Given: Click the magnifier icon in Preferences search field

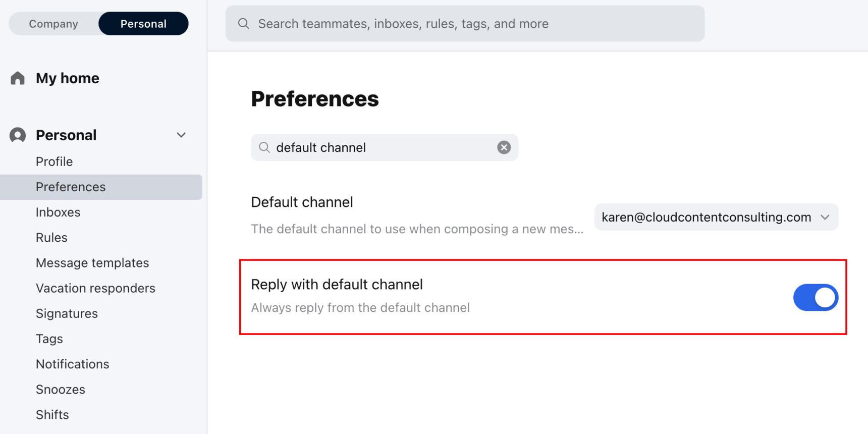Looking at the screenshot, I should 264,147.
